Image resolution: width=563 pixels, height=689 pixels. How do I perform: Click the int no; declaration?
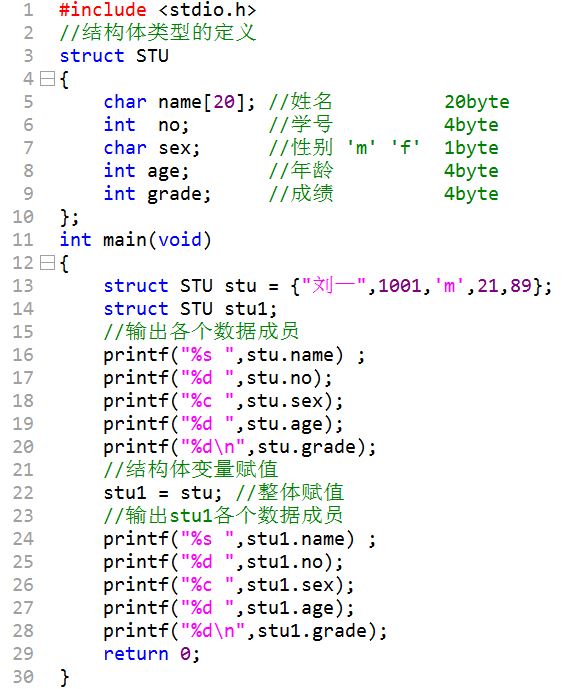coord(146,125)
